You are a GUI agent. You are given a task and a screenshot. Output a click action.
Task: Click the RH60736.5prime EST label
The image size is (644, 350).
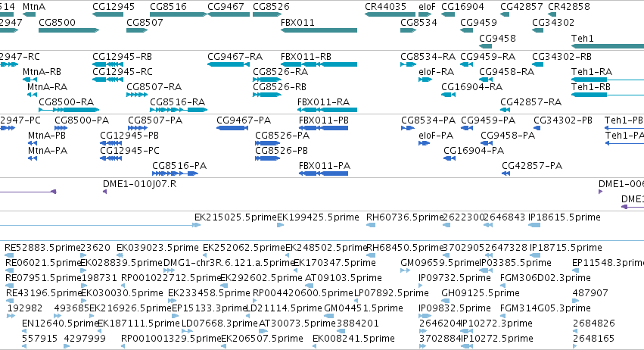click(x=405, y=217)
